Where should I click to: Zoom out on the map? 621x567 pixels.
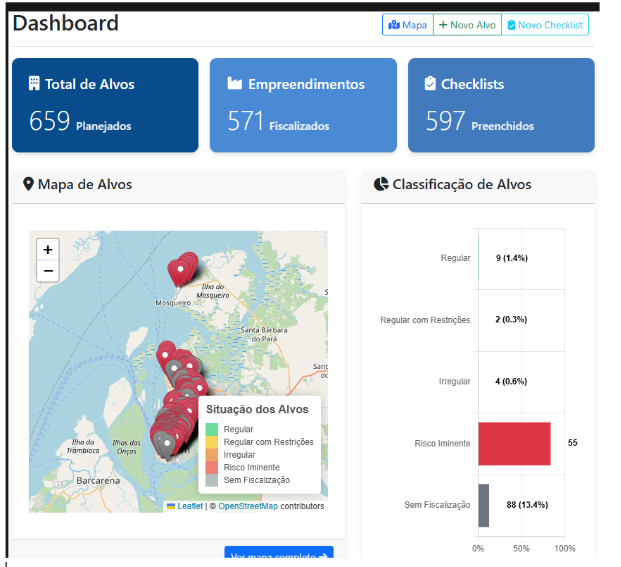pos(48,271)
